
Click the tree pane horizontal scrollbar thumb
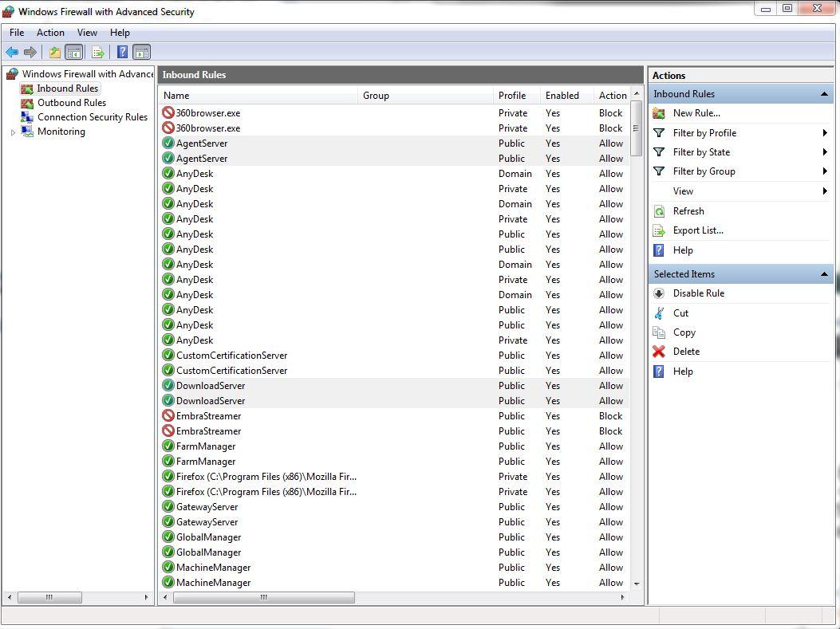49,597
